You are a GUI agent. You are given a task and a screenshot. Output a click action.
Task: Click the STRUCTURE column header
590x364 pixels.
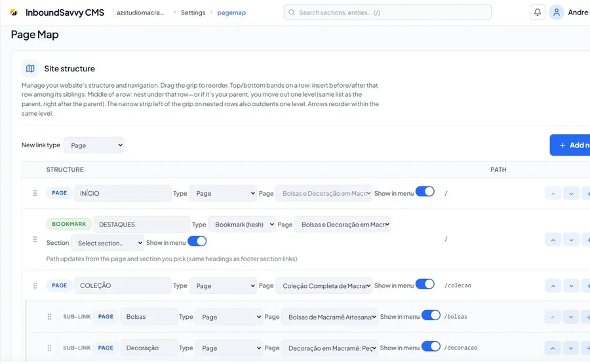tap(65, 170)
